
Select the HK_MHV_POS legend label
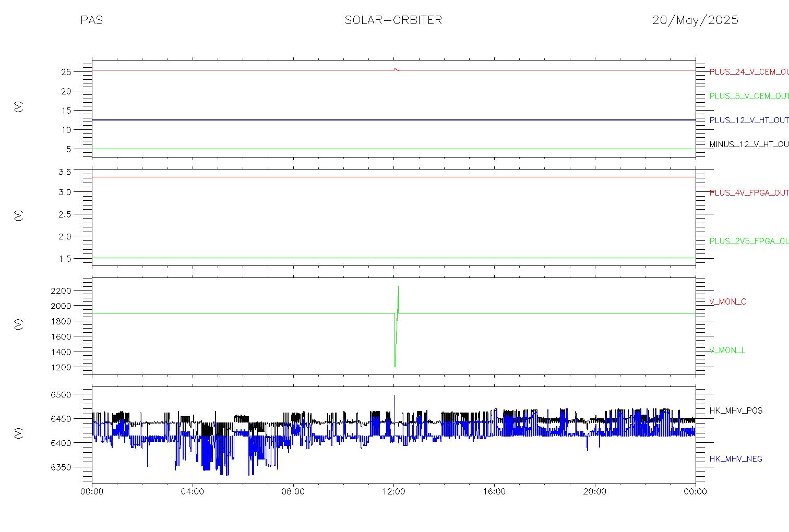(736, 411)
